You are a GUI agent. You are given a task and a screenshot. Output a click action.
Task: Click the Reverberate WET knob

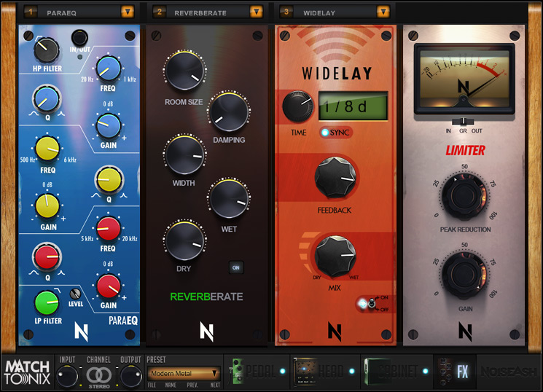[229, 198]
